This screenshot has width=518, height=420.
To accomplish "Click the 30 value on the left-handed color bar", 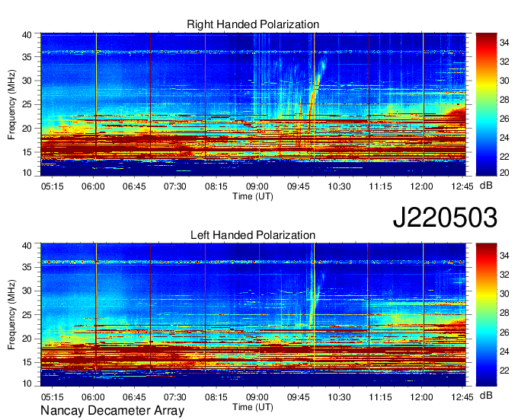I will pyautogui.click(x=504, y=294).
